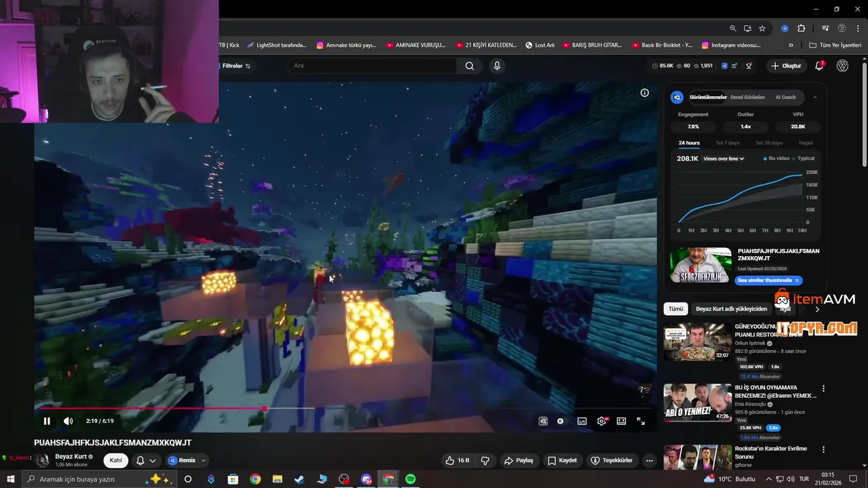Open Chrome extensions puzzle icon

click(801, 28)
